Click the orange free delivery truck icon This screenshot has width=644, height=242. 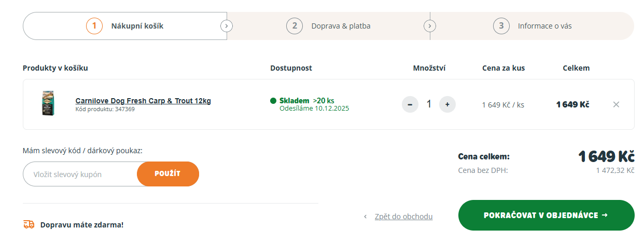[x=29, y=224]
